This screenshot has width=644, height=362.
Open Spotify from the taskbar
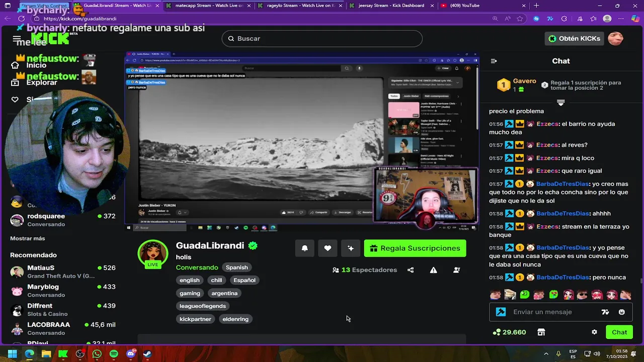(x=114, y=354)
